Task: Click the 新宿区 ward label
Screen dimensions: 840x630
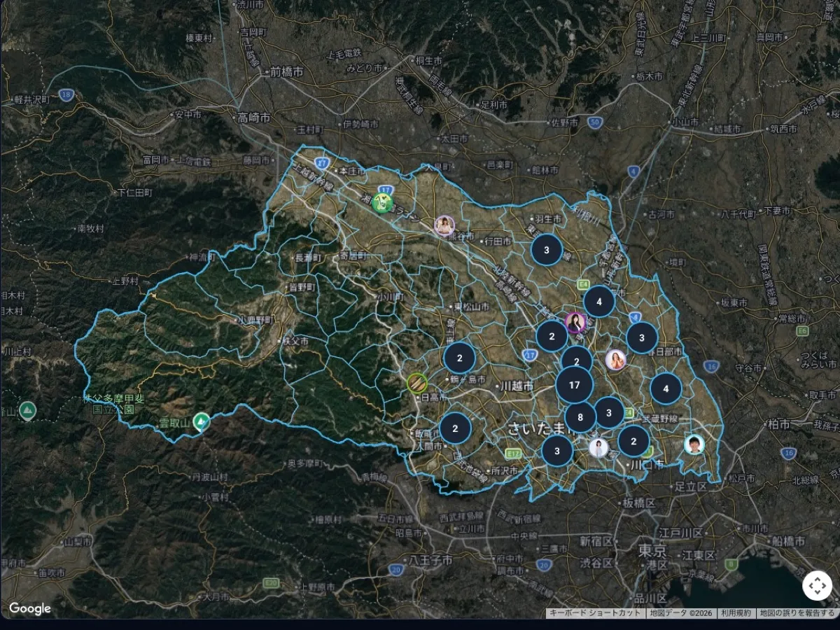Action: coord(596,542)
